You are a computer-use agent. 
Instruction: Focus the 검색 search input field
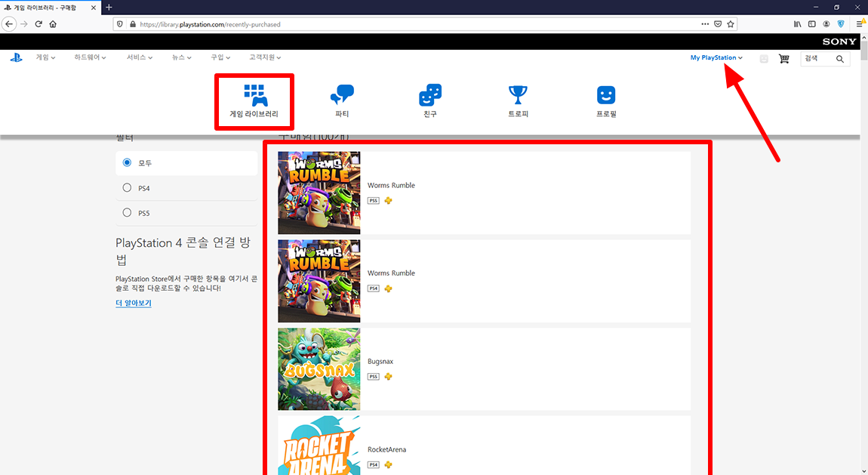click(x=817, y=59)
